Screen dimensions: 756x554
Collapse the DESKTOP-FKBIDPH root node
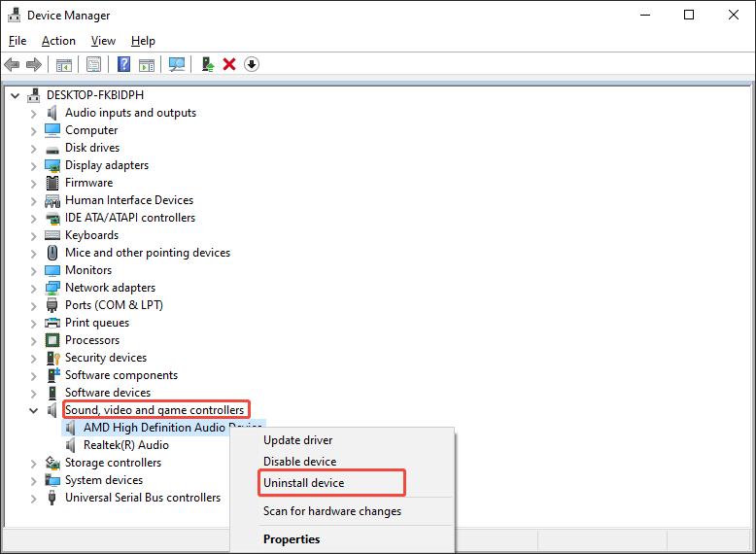(15, 95)
